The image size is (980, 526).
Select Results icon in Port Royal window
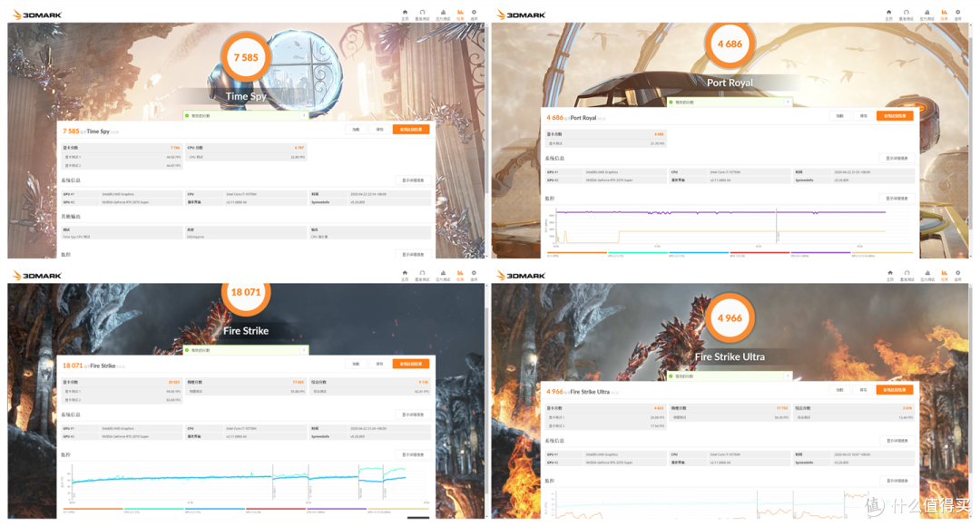(945, 13)
